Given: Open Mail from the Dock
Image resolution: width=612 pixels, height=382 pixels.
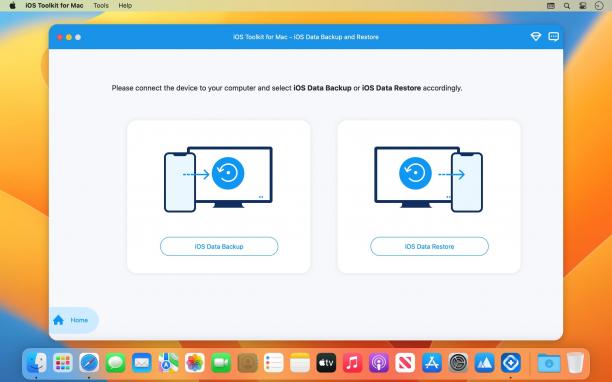Looking at the screenshot, I should click(142, 363).
